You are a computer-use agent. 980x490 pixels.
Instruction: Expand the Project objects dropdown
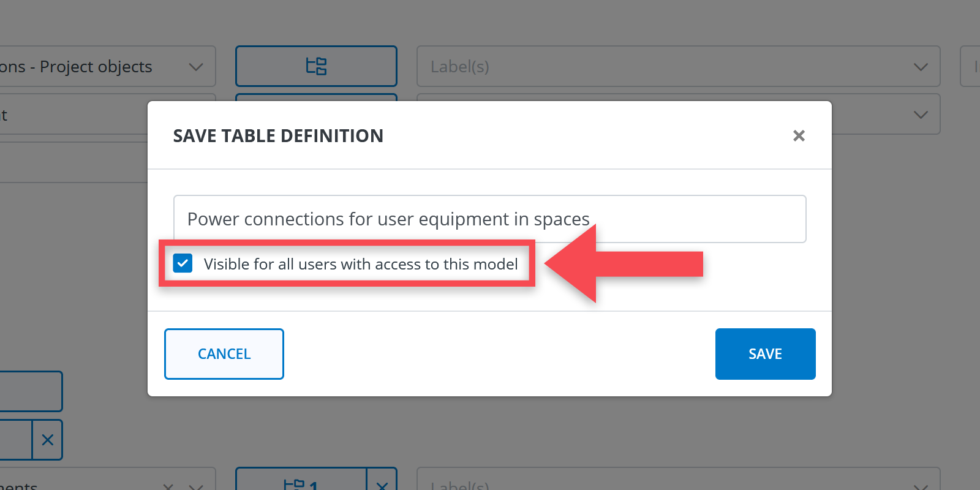(195, 66)
